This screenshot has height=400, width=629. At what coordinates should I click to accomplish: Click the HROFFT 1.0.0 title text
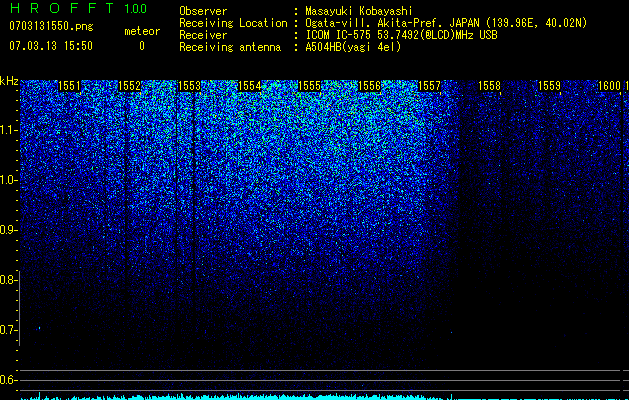click(x=78, y=8)
